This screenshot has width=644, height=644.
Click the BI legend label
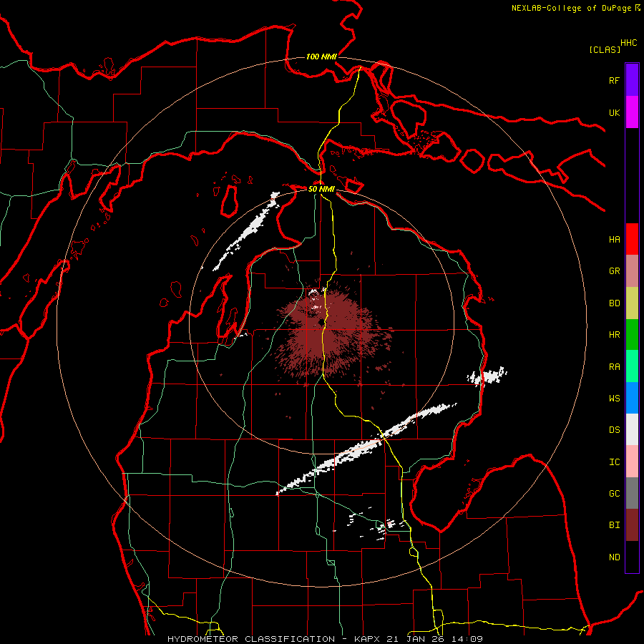tap(614, 525)
